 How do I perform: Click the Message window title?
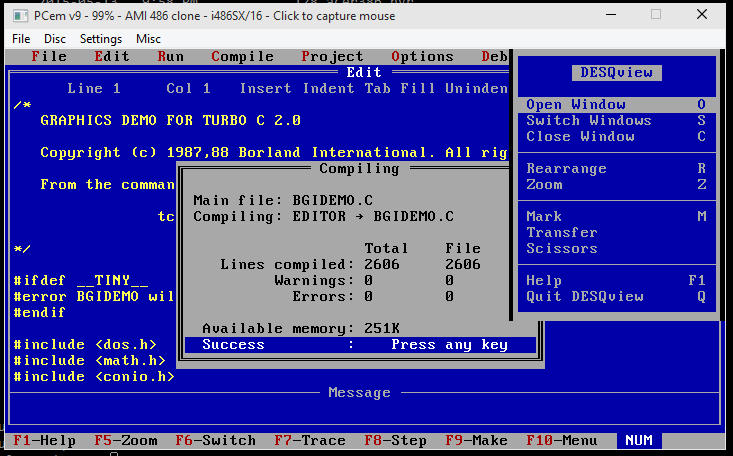tap(359, 392)
